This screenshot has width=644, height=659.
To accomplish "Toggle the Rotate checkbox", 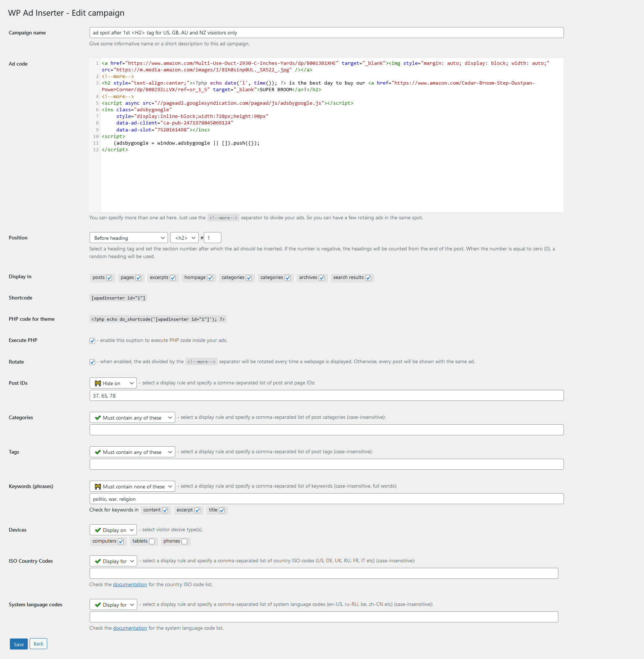I will pyautogui.click(x=92, y=362).
